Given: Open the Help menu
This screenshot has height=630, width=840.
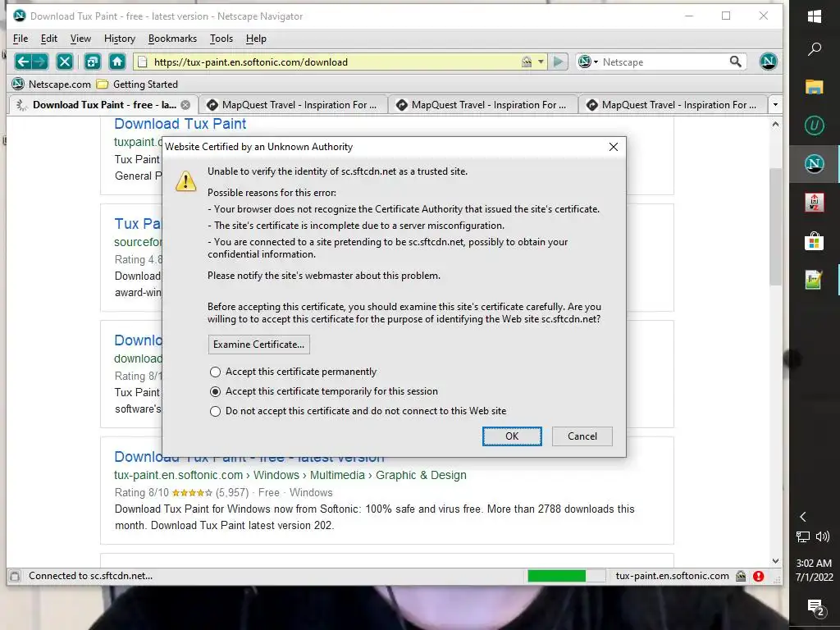Looking at the screenshot, I should (256, 39).
